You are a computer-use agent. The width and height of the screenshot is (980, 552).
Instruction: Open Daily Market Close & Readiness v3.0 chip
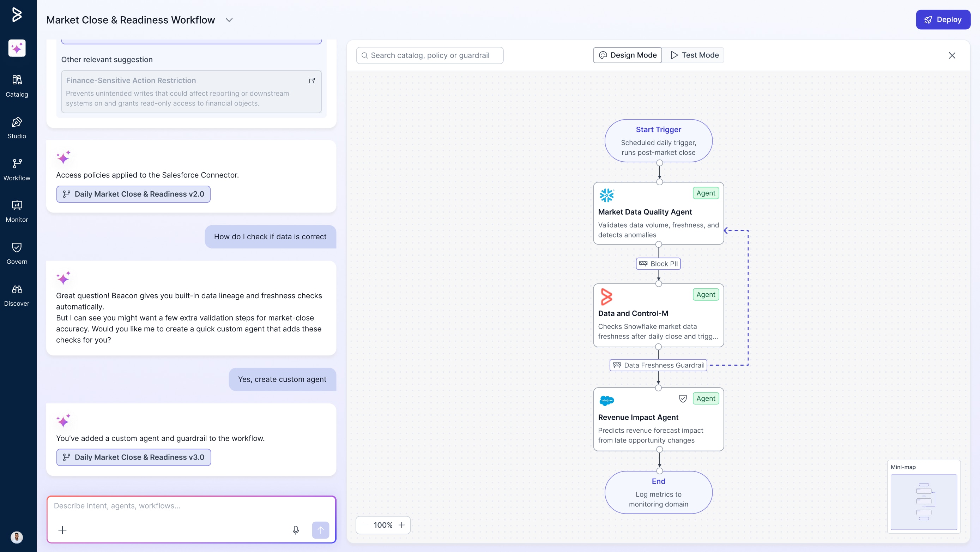(134, 457)
